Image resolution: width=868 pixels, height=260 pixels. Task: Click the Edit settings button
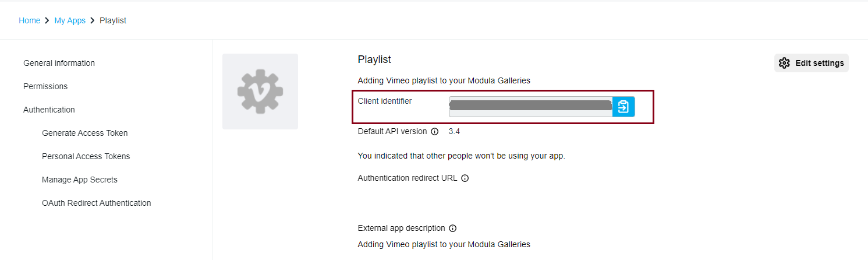[811, 63]
